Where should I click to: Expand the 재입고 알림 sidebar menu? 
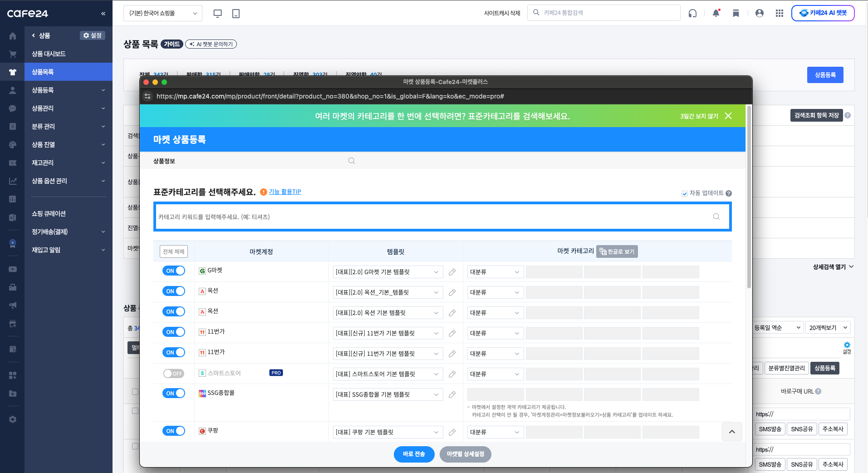(69, 250)
